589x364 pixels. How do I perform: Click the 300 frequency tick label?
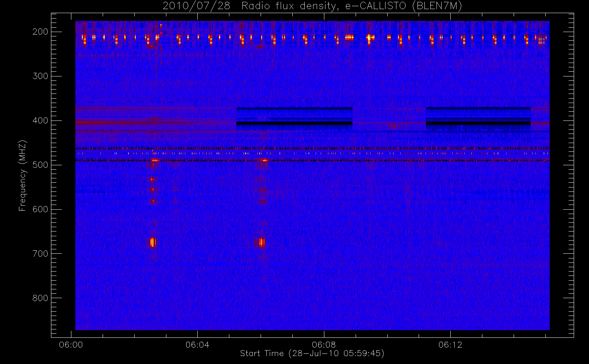(x=40, y=76)
